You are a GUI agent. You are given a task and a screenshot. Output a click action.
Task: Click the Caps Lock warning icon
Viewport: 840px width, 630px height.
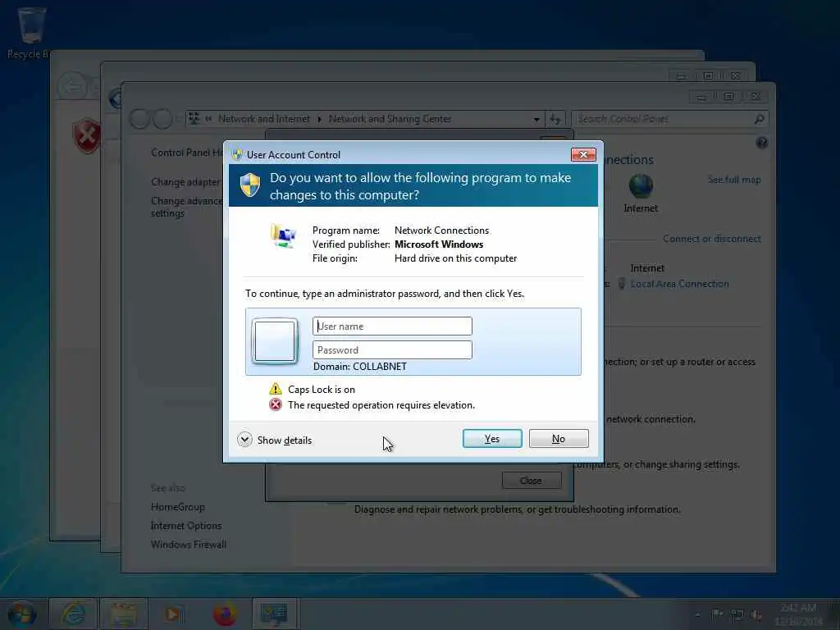[x=276, y=389]
